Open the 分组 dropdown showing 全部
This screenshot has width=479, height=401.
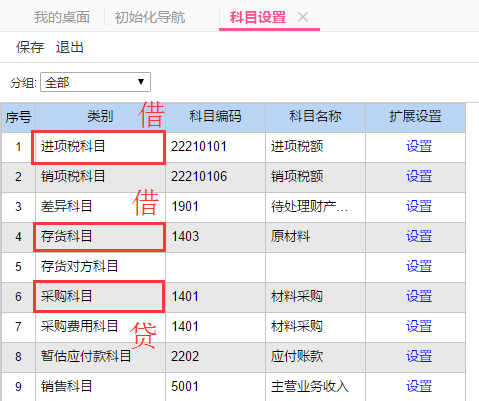[x=95, y=82]
